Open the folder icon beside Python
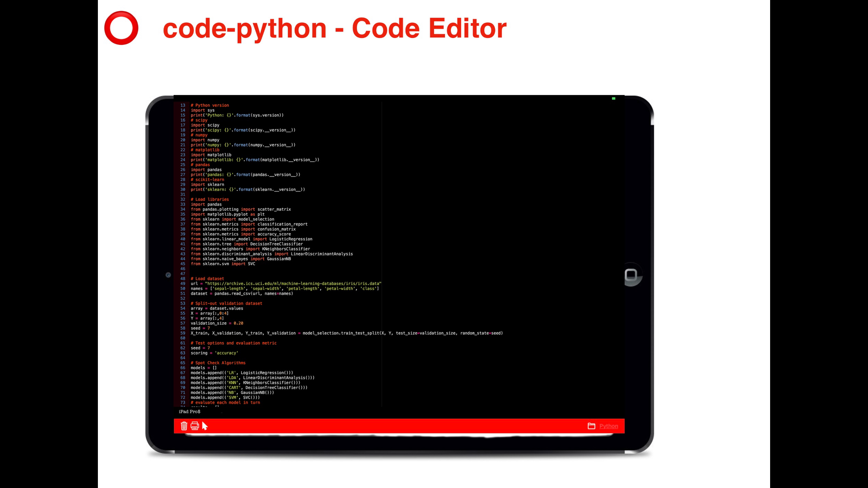Viewport: 868px width, 488px height. [591, 426]
